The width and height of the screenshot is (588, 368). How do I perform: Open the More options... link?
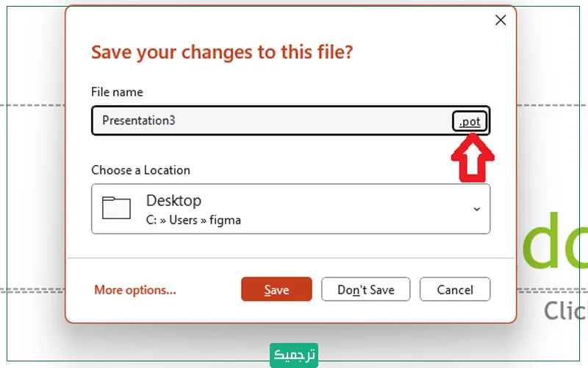(x=135, y=290)
